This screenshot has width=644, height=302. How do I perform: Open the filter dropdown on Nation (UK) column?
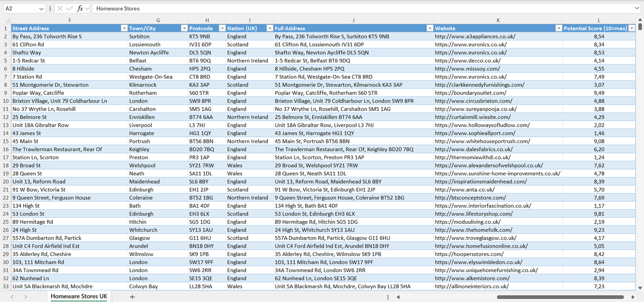pos(269,28)
